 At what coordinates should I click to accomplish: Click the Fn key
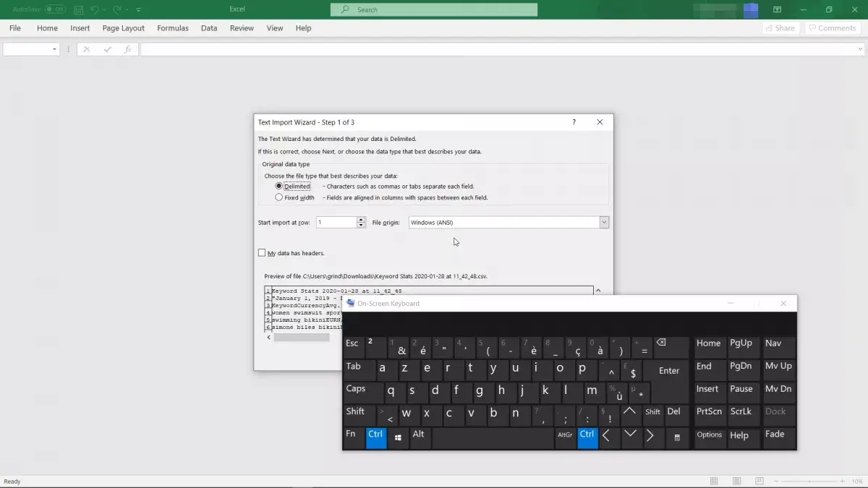pos(354,438)
